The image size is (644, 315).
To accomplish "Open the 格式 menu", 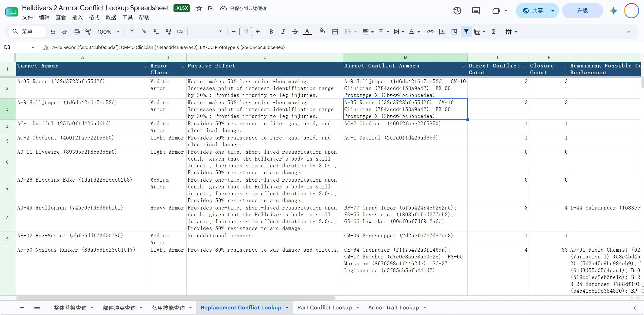I will pos(94,17).
